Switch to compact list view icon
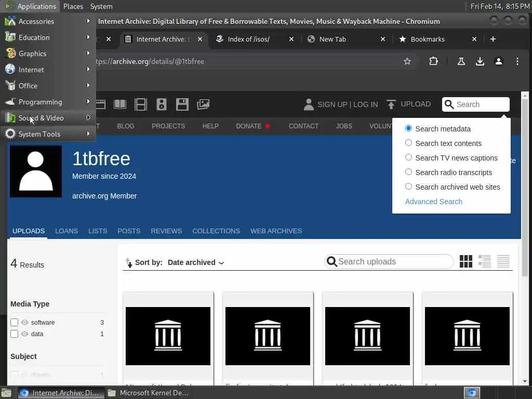Viewport: 532px width, 399px height. tap(503, 261)
